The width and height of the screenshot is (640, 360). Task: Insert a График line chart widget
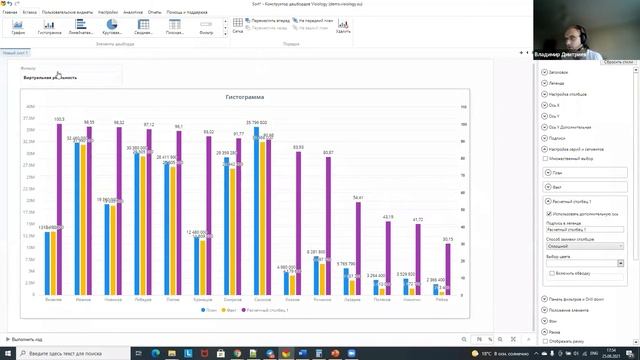18,27
